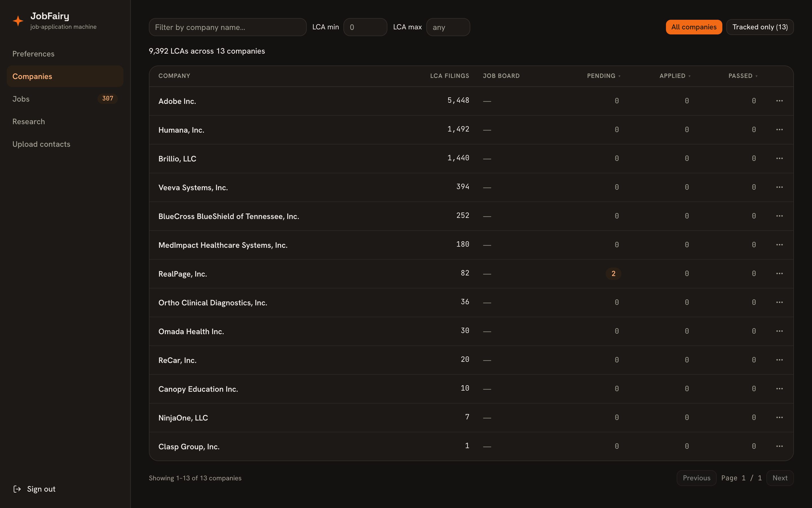The width and height of the screenshot is (812, 508).
Task: Click the 307 badge next to Jobs
Action: (x=108, y=98)
